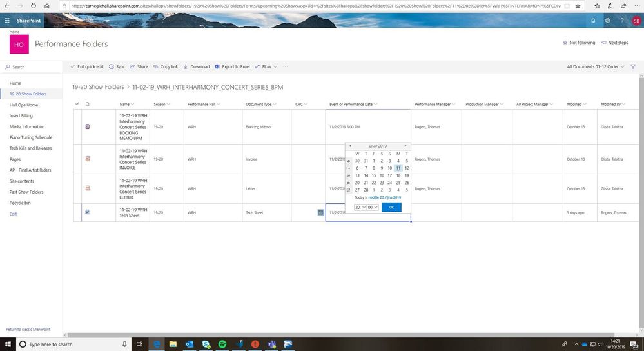This screenshot has height=351, width=644.
Task: Click Export to Excel
Action: tap(232, 66)
